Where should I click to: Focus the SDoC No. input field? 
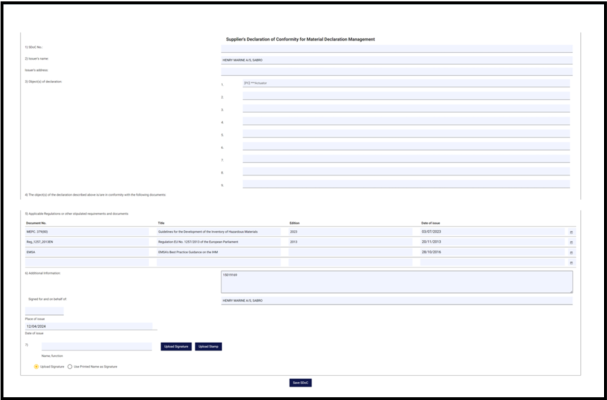pyautogui.click(x=395, y=48)
